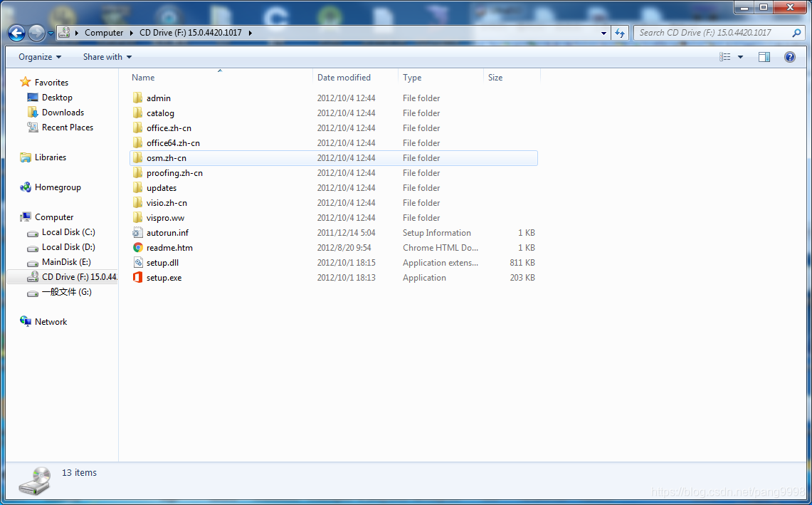Click the Homegroup icon in sidebar

26,187
